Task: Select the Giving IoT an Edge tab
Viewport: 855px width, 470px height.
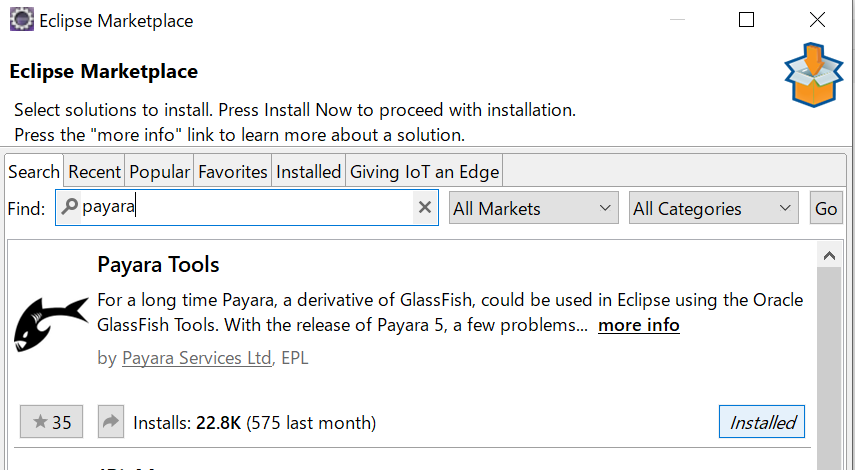Action: [x=424, y=172]
